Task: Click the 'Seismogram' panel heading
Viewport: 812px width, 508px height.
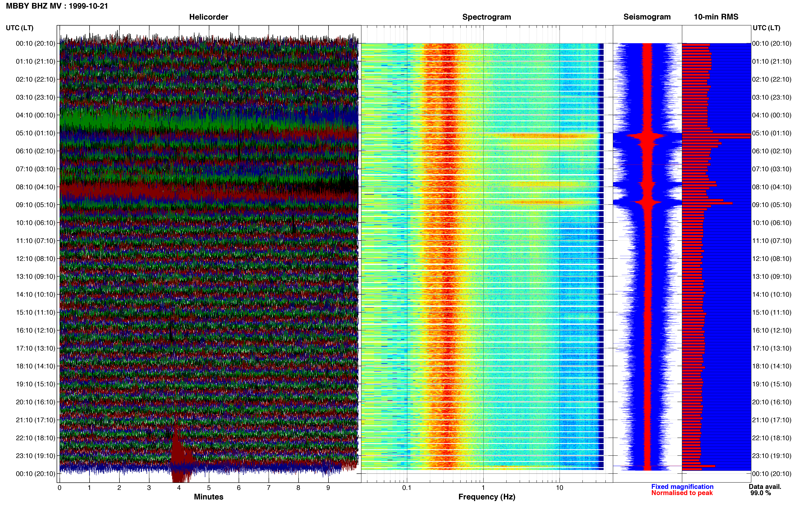Action: click(x=647, y=17)
